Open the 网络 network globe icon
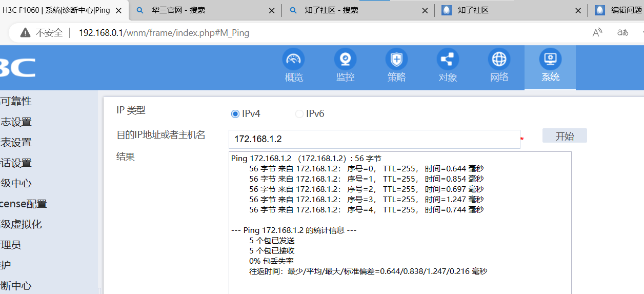 (x=499, y=60)
